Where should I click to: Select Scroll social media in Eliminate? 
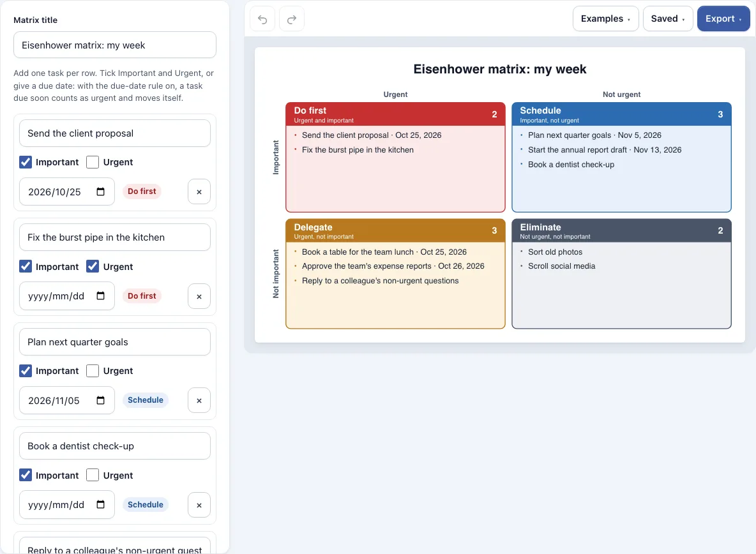561,266
